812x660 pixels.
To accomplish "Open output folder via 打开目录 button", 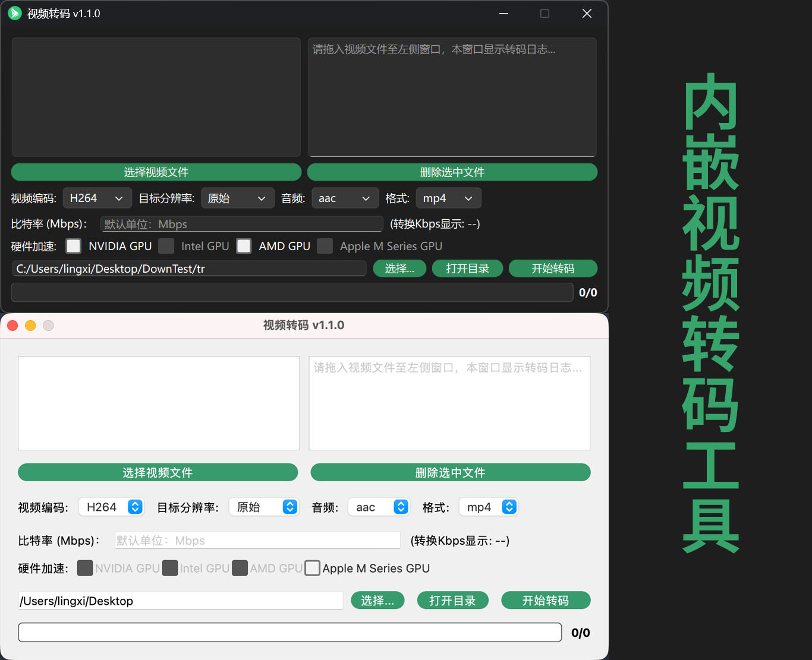I will coord(467,268).
